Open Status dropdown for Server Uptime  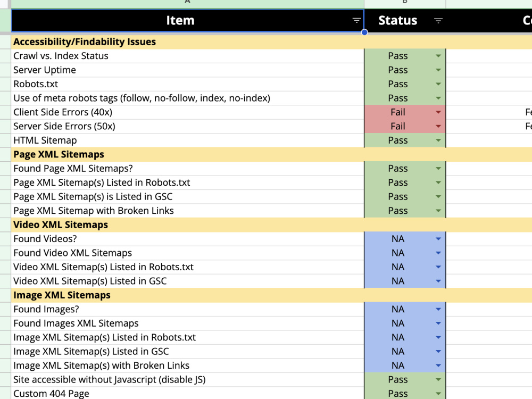click(x=438, y=70)
